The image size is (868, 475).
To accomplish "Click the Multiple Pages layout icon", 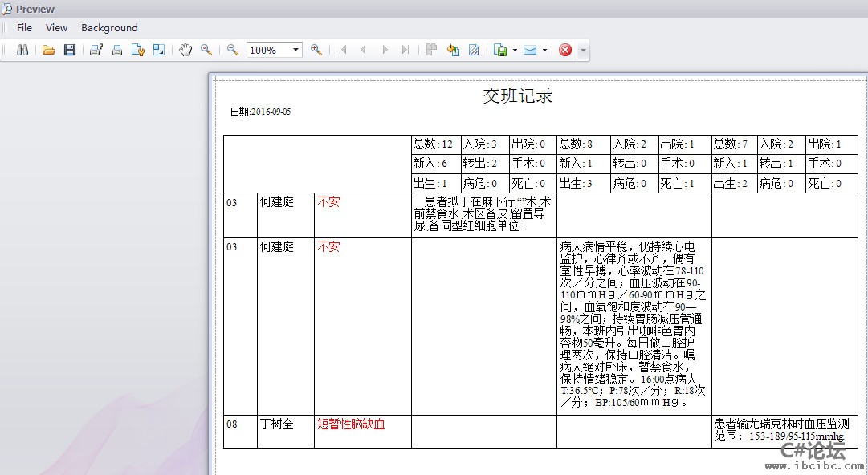I will point(432,50).
